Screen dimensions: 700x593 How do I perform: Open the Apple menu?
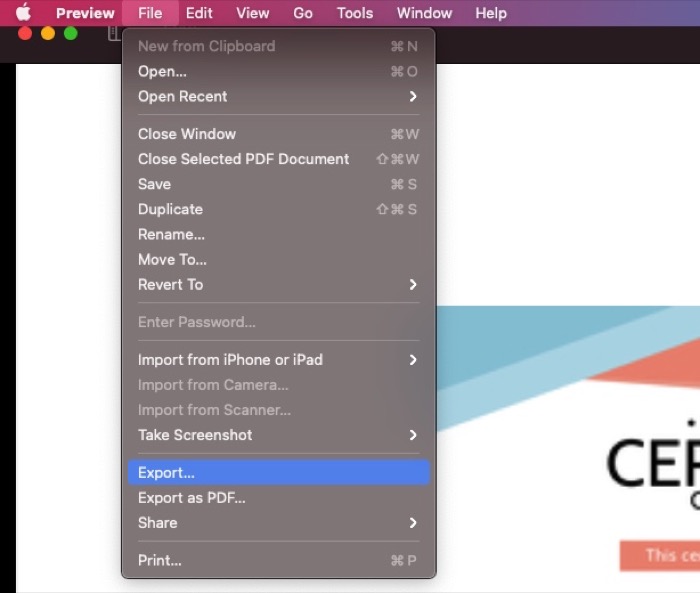point(23,13)
